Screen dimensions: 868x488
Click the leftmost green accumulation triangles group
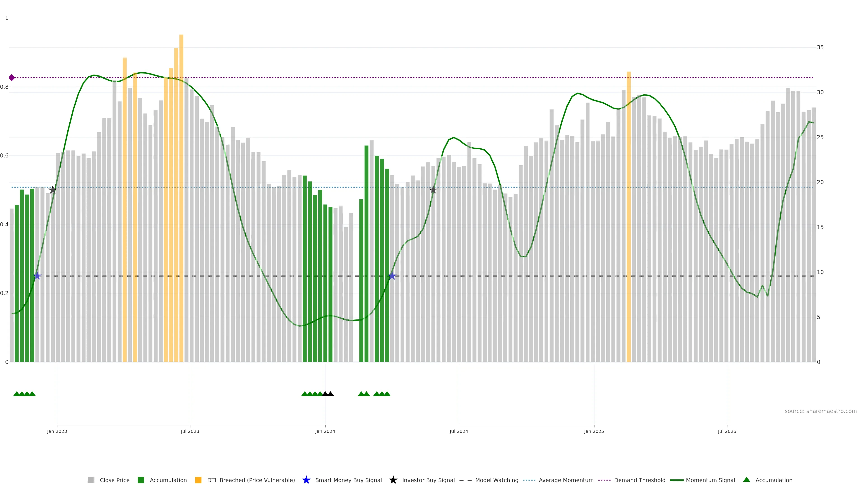[x=24, y=394]
